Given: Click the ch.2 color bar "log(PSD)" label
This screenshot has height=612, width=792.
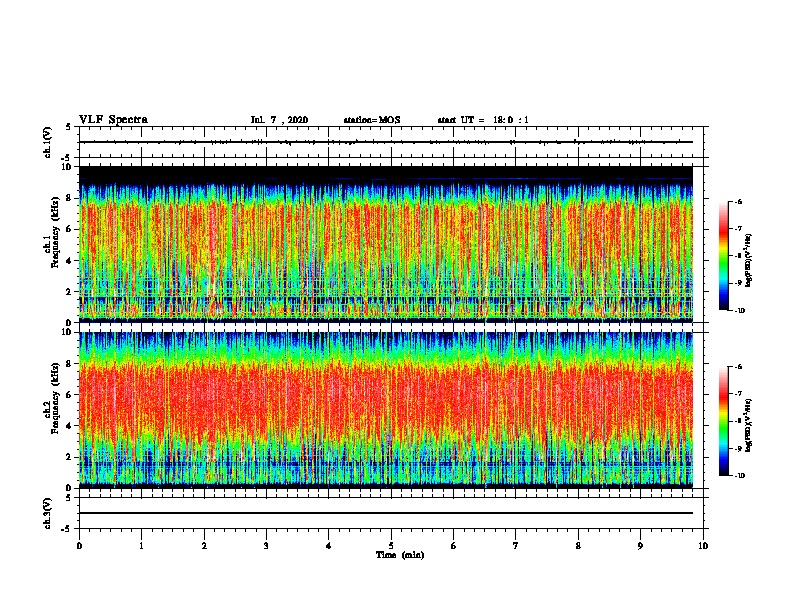Looking at the screenshot, I should click(749, 425).
